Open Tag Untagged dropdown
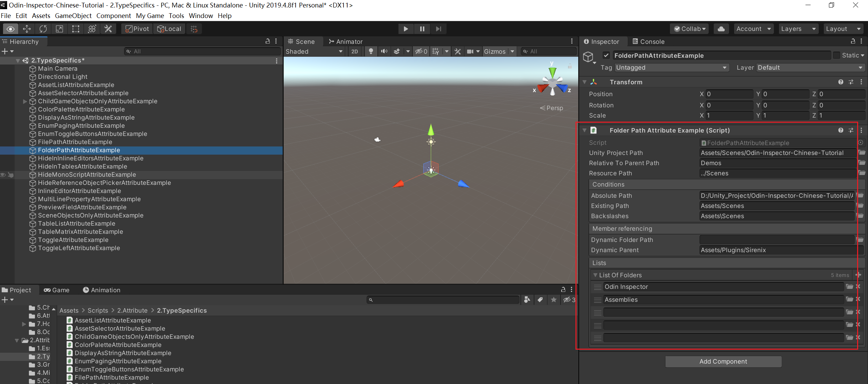 (671, 68)
